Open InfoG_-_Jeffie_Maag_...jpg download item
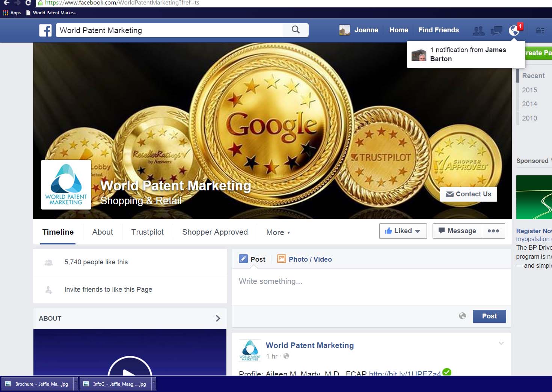Screen dimensions: 552x392 pyautogui.click(x=115, y=384)
